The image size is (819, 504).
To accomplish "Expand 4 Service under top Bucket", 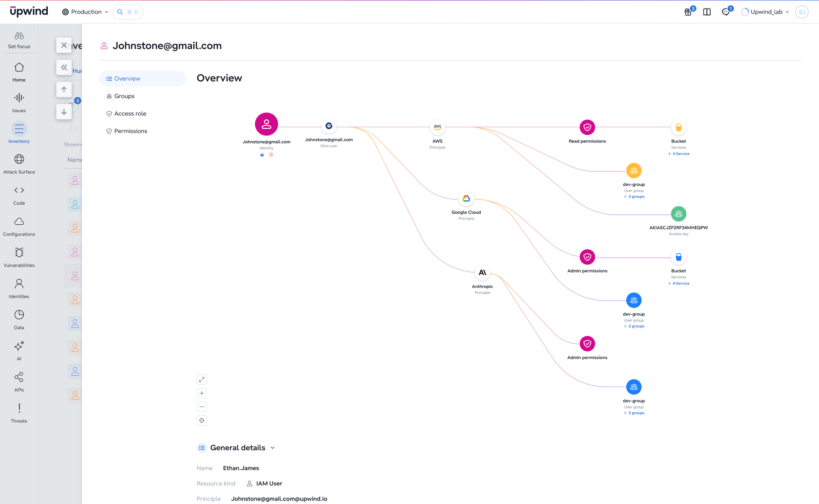I will (x=679, y=154).
